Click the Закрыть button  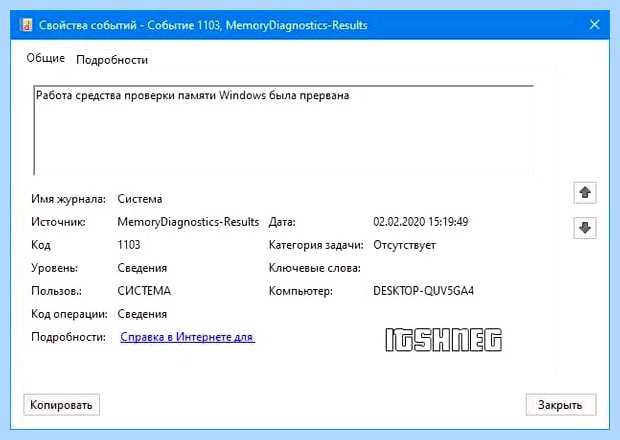click(561, 405)
